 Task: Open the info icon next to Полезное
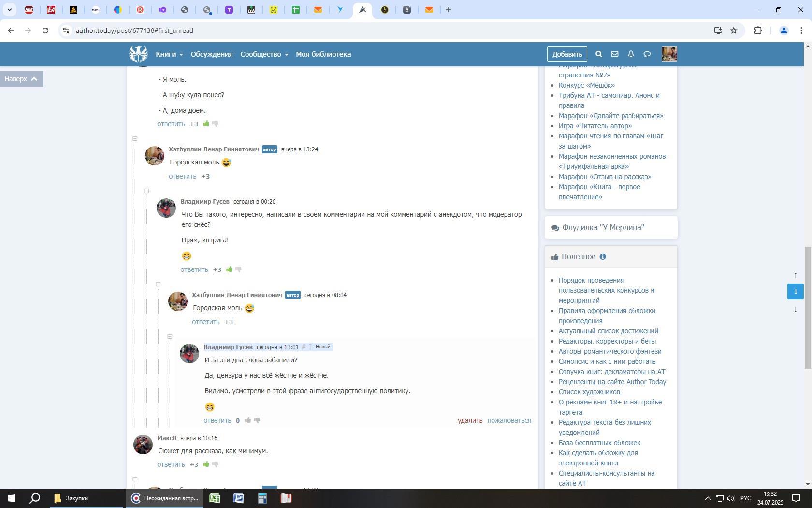point(603,257)
